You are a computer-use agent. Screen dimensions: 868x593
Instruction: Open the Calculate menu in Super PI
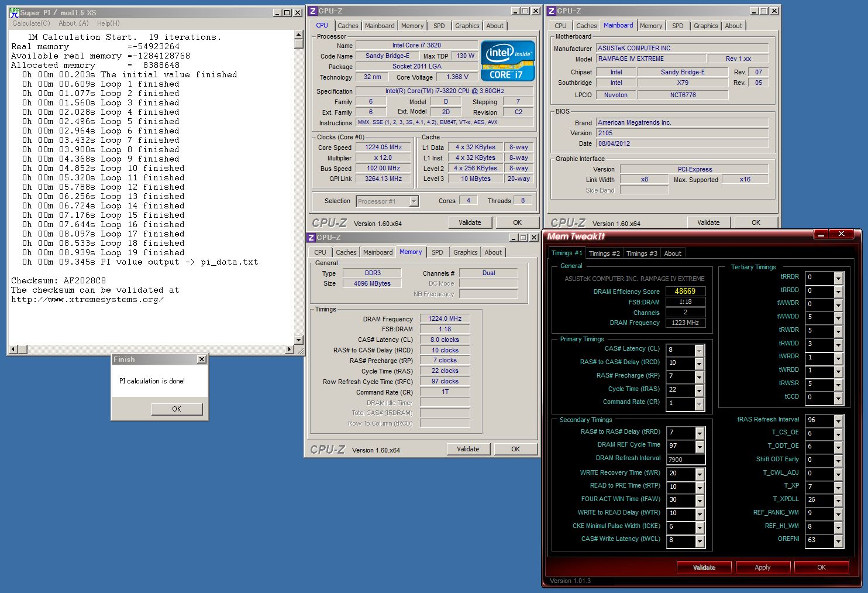click(31, 23)
